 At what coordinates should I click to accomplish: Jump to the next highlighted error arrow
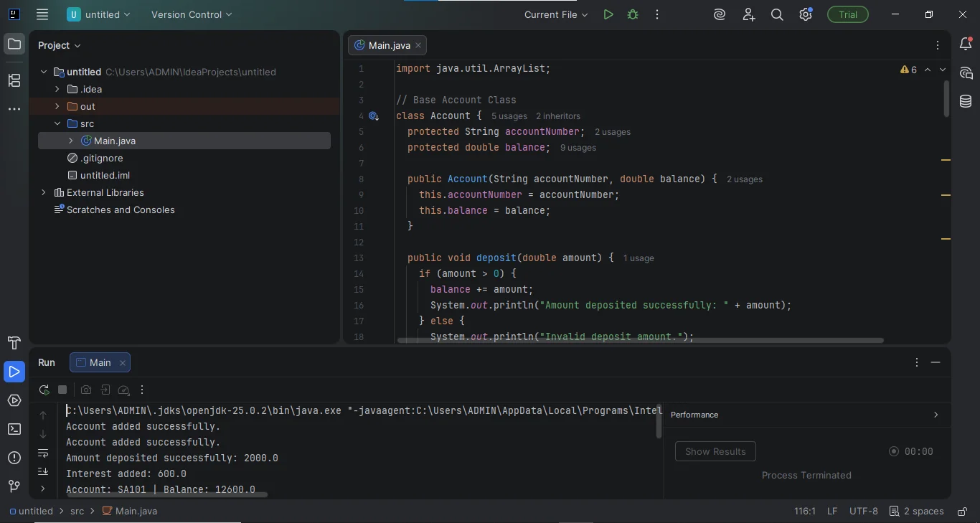(943, 70)
